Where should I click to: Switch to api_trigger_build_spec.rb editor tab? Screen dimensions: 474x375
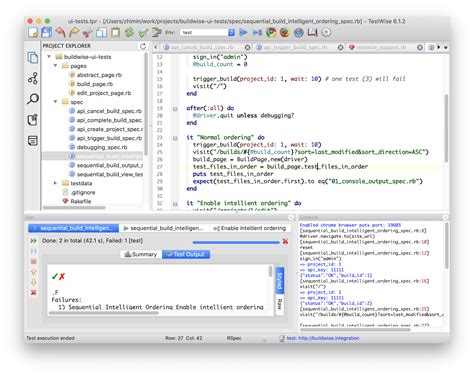point(295,47)
